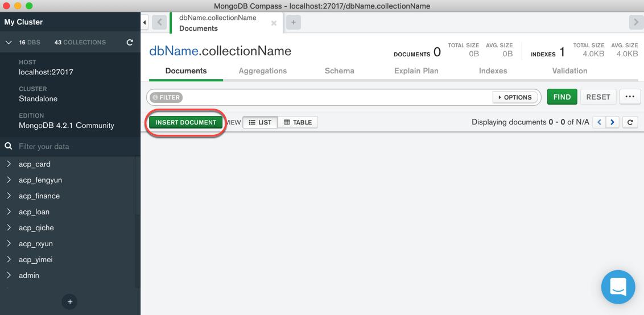The width and height of the screenshot is (644, 315).
Task: Create a database with the sidebar plus button
Action: tap(70, 302)
